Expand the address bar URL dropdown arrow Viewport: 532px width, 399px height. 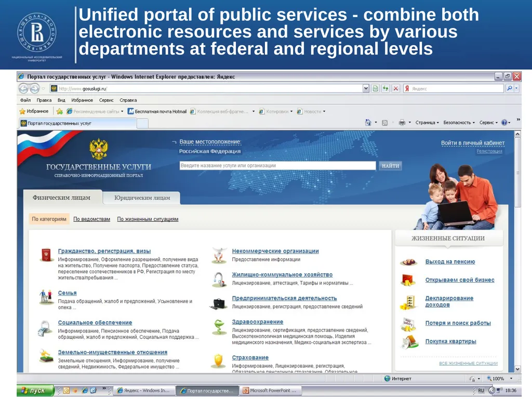[366, 88]
